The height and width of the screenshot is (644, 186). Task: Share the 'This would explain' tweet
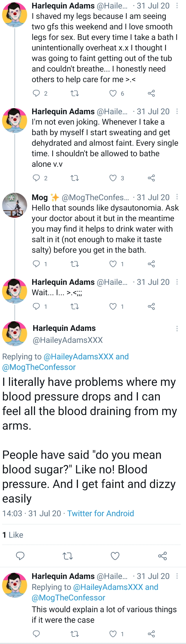click(x=151, y=634)
